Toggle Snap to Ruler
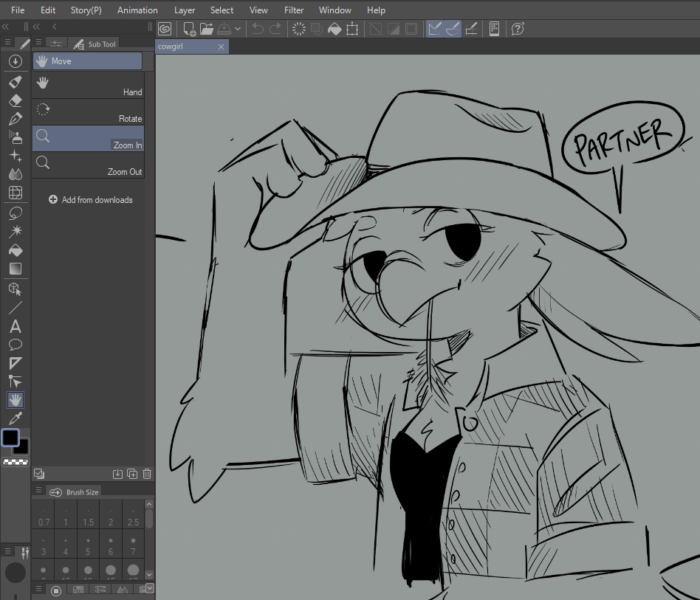Screen dimensions: 700x600 (436, 29)
